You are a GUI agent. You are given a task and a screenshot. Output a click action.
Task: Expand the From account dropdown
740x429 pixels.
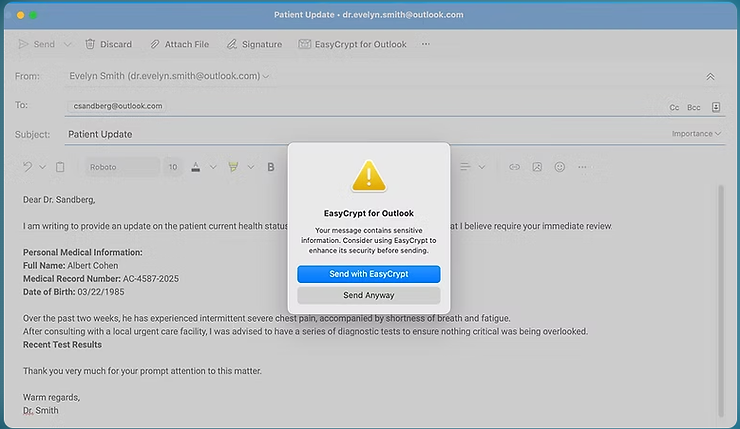[x=266, y=76]
